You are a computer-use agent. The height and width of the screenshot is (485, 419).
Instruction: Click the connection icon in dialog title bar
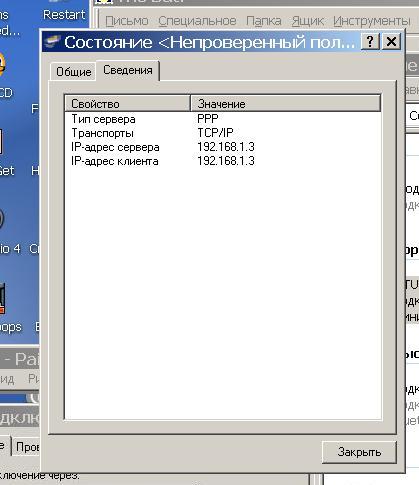[x=52, y=42]
